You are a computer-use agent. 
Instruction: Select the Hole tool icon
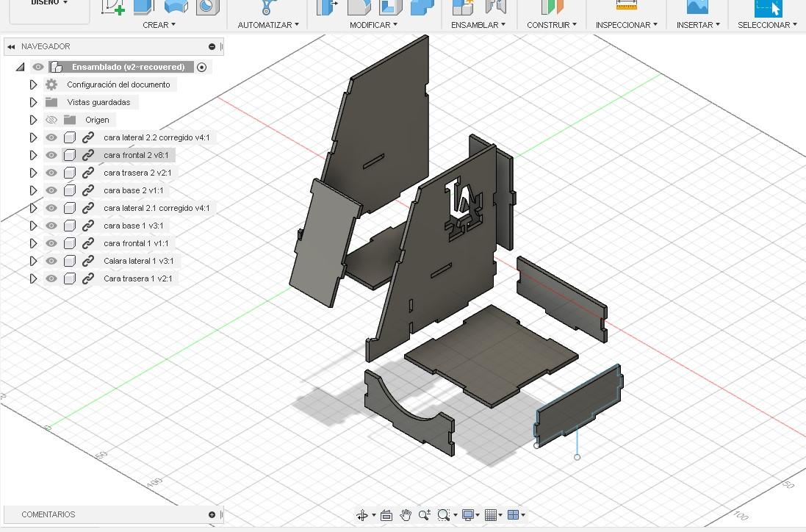point(208,7)
